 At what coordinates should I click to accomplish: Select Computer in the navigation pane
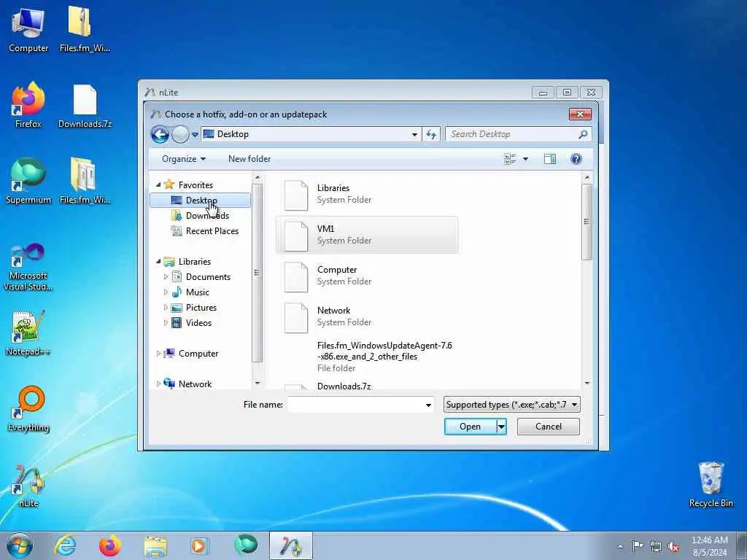[x=191, y=354]
